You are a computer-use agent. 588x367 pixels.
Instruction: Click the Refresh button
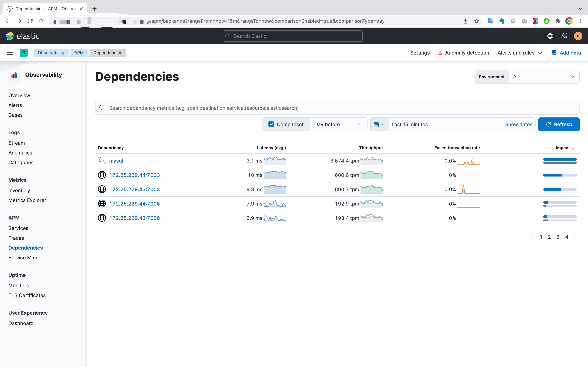click(559, 124)
